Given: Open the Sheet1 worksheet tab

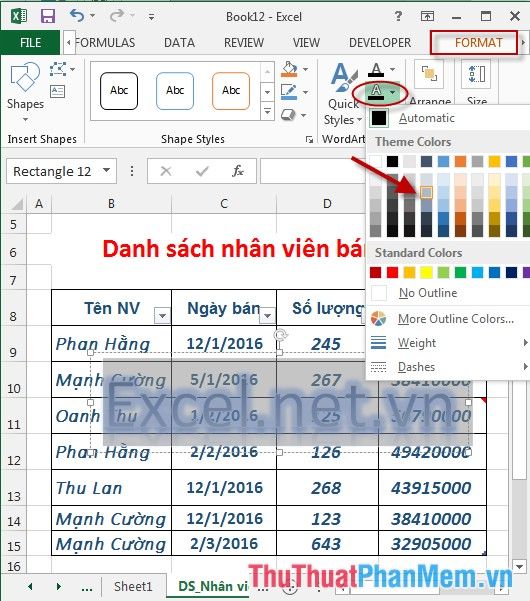Looking at the screenshot, I should (x=133, y=586).
